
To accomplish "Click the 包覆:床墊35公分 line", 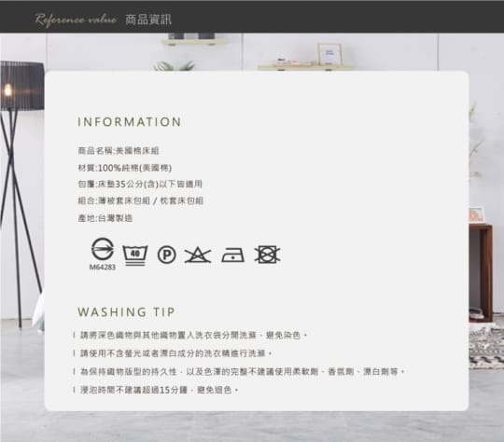I will [140, 184].
